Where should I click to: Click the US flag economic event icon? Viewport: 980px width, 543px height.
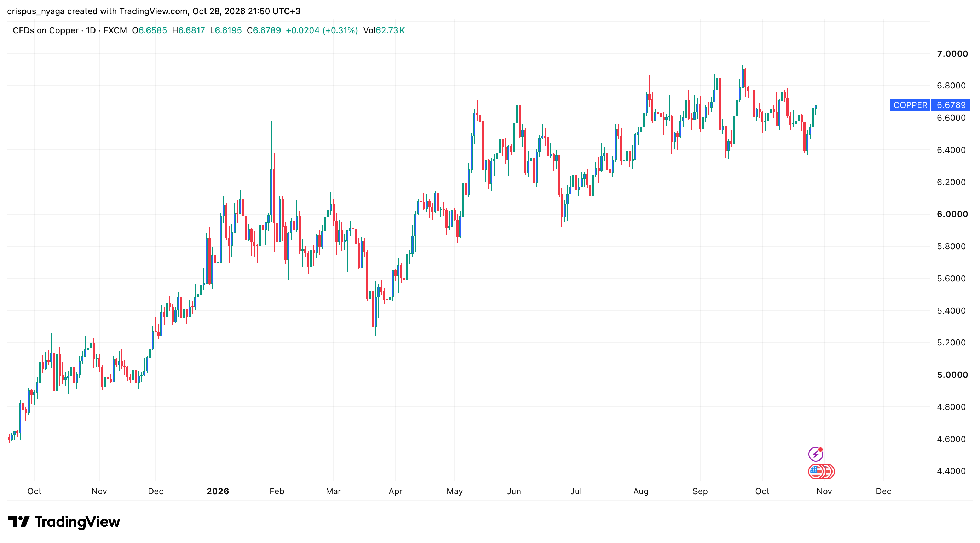tap(815, 471)
